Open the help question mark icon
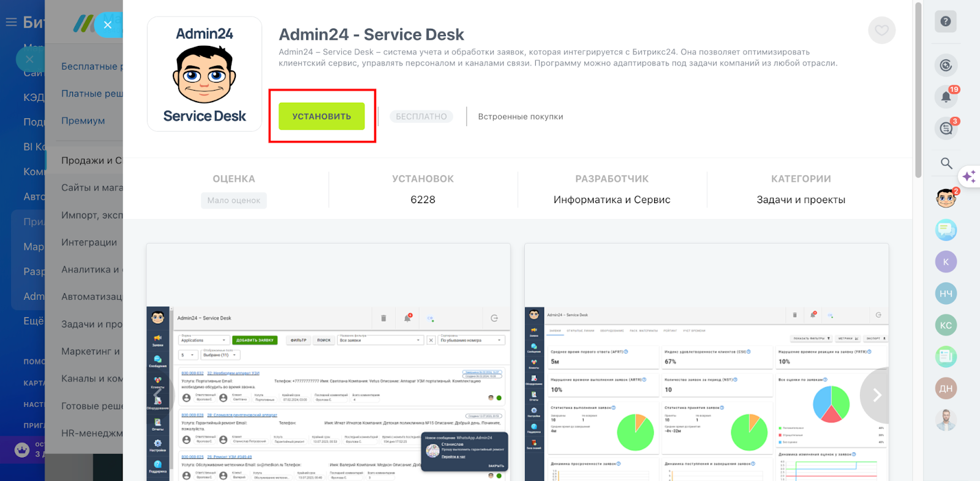Image resolution: width=980 pixels, height=481 pixels. pyautogui.click(x=946, y=21)
